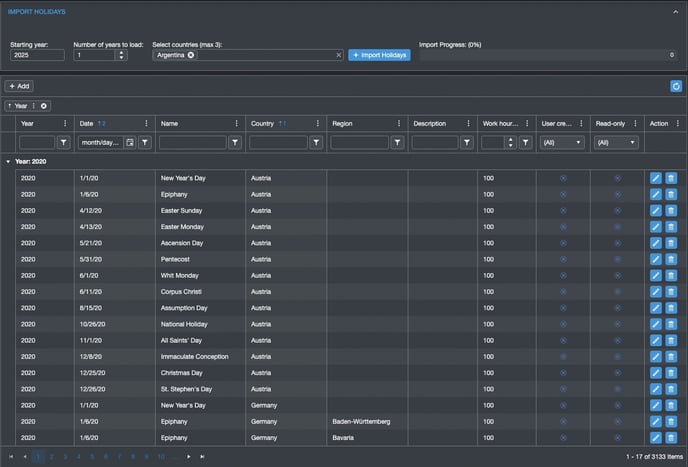Collapse the Year: 2020 group

click(8, 160)
